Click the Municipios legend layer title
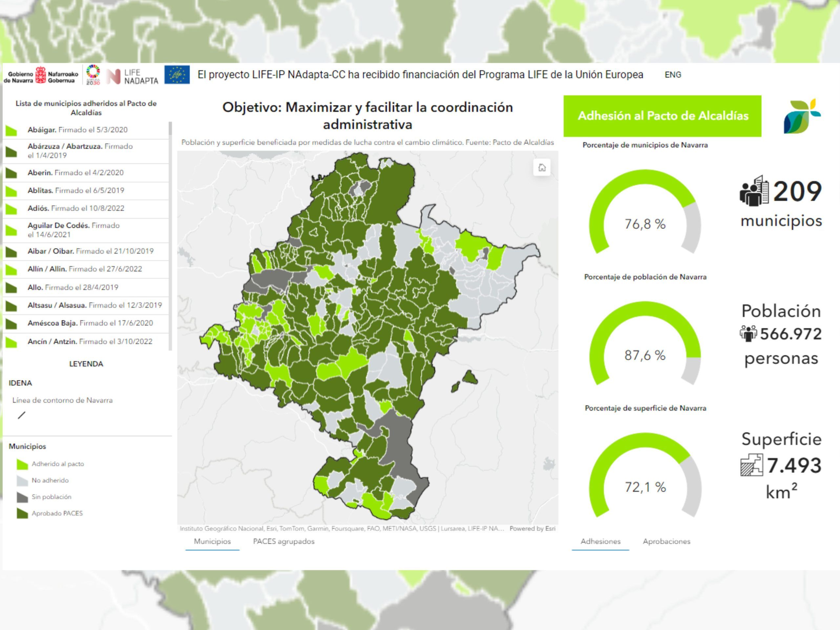 pyautogui.click(x=27, y=447)
